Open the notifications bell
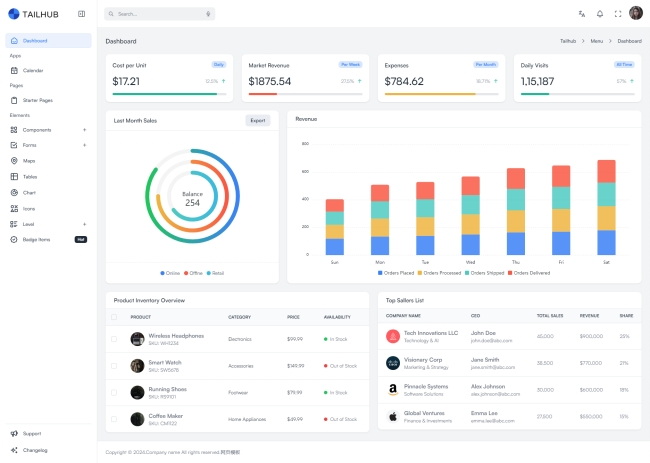Viewport: 650px width, 463px height. (600, 14)
